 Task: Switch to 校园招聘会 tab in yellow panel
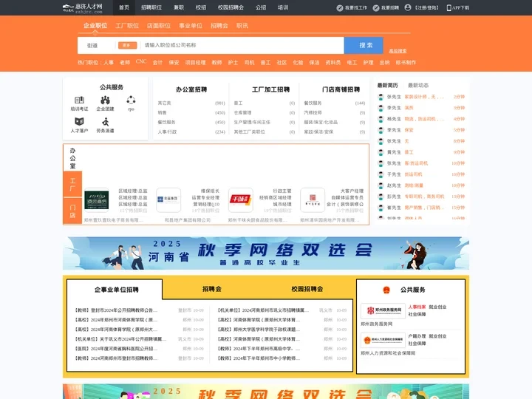coord(307,289)
